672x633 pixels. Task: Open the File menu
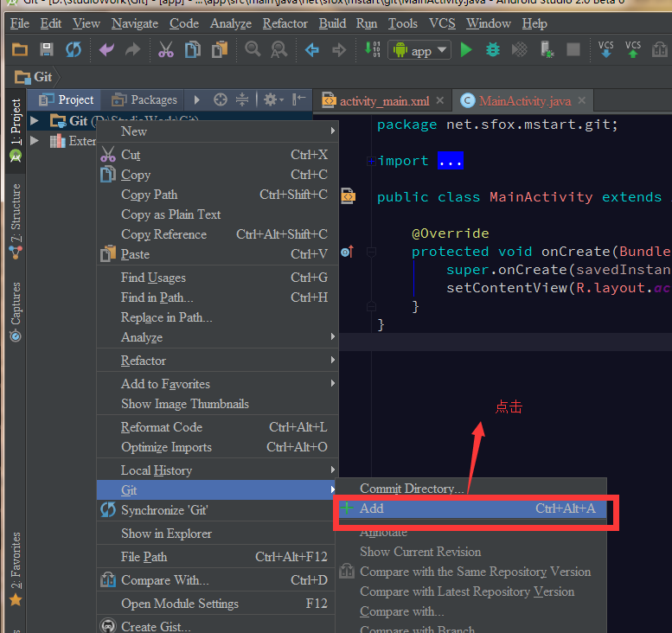pos(20,23)
